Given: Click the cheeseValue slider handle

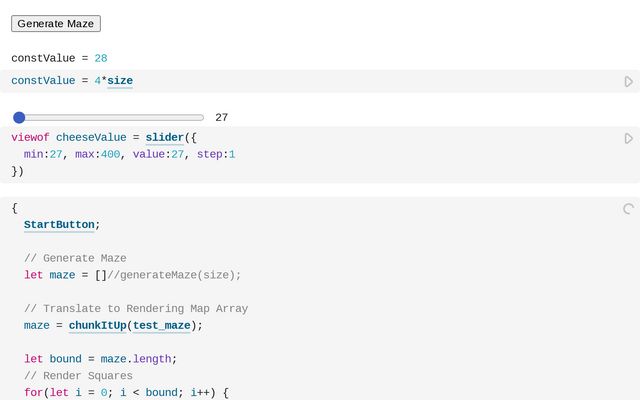Looking at the screenshot, I should (x=19, y=117).
